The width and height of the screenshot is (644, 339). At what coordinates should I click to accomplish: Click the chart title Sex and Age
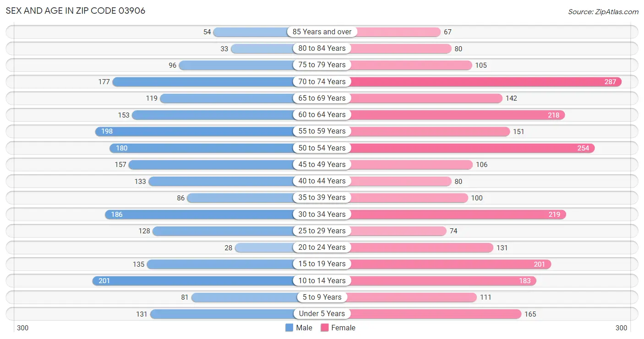click(x=76, y=11)
